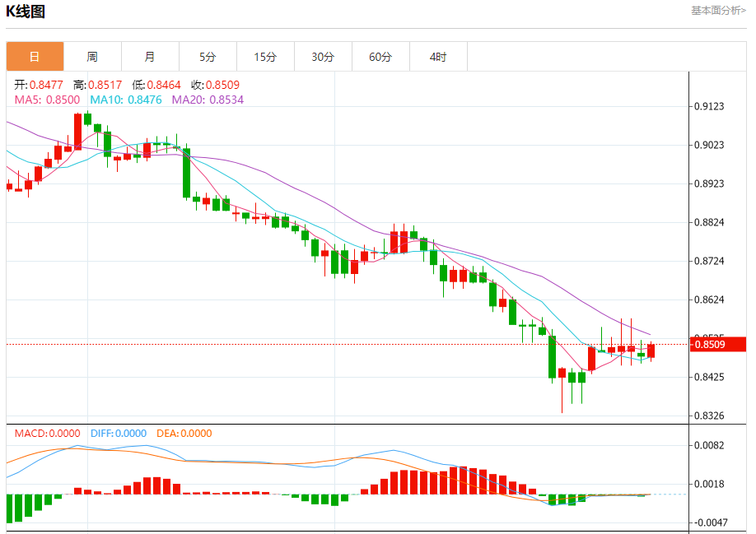Click the close price 0.8509
The width and height of the screenshot is (756, 534).
[x=222, y=86]
